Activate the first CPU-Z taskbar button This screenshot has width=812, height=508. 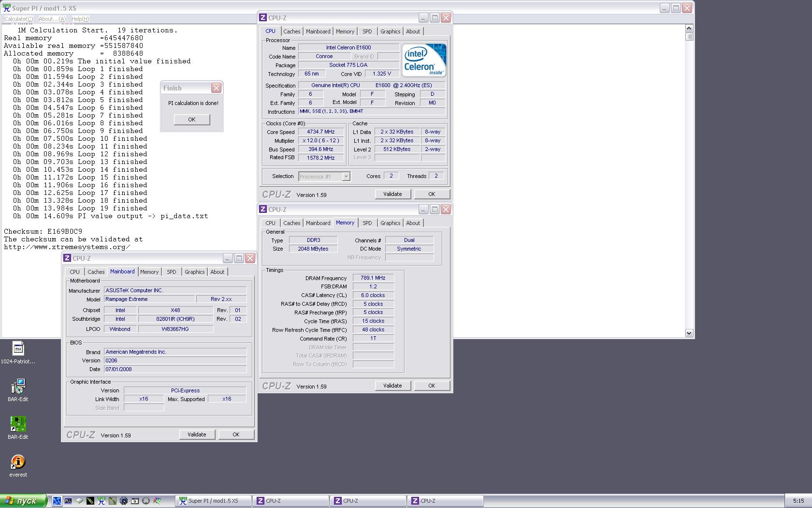pos(291,501)
